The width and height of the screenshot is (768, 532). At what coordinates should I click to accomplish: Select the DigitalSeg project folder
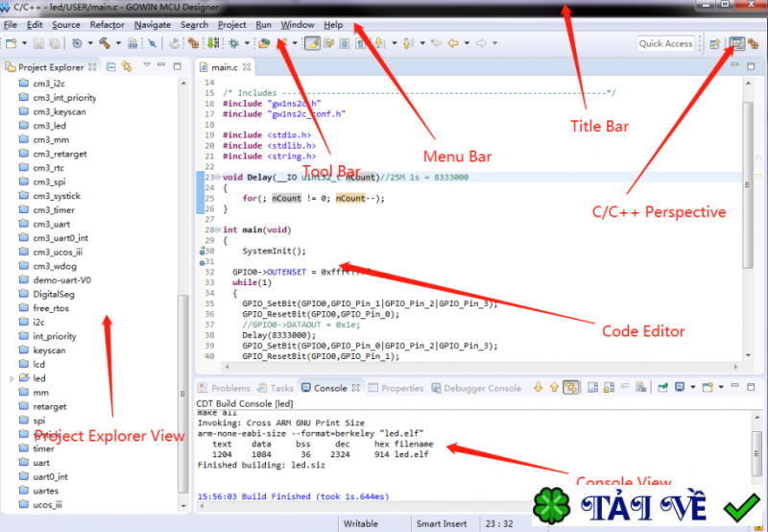(x=46, y=294)
